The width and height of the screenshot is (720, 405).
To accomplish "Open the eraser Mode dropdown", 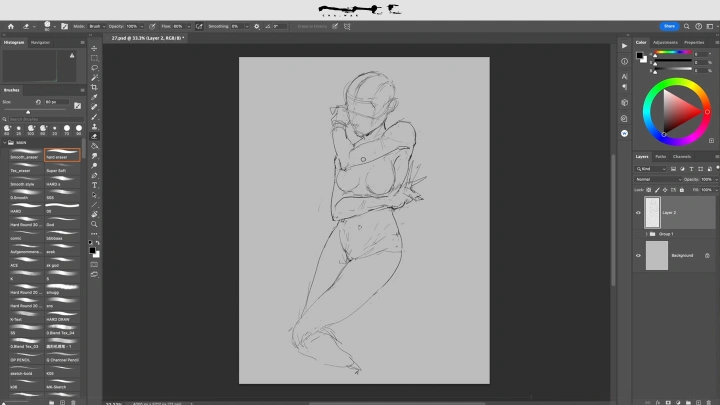I will click(97, 27).
